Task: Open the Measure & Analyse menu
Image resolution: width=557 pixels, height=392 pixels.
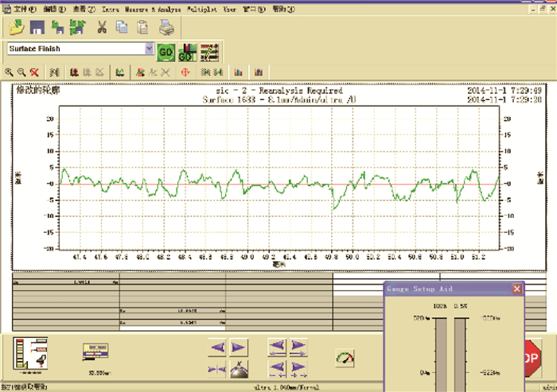Action: [x=152, y=10]
